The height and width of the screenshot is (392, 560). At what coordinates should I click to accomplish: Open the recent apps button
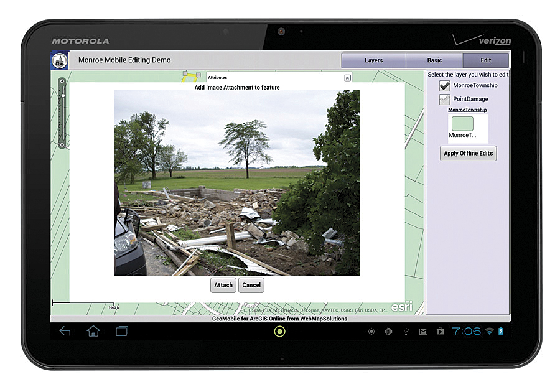pyautogui.click(x=122, y=331)
